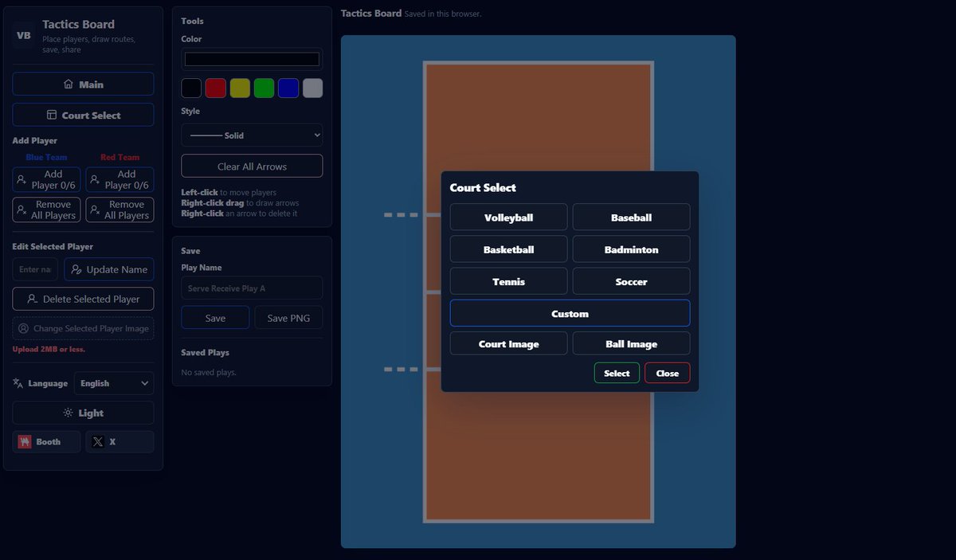Choose Basketball court
The image size is (956, 560).
pos(508,249)
